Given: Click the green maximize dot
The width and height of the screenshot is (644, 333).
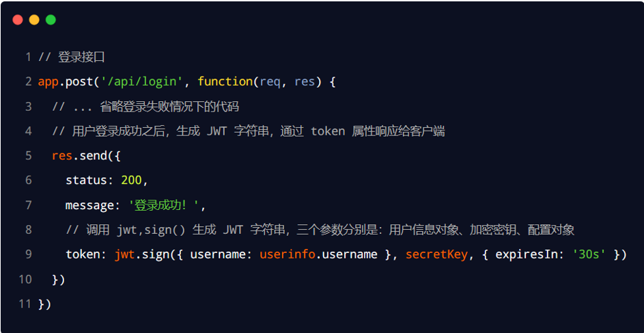Looking at the screenshot, I should pyautogui.click(x=51, y=20).
